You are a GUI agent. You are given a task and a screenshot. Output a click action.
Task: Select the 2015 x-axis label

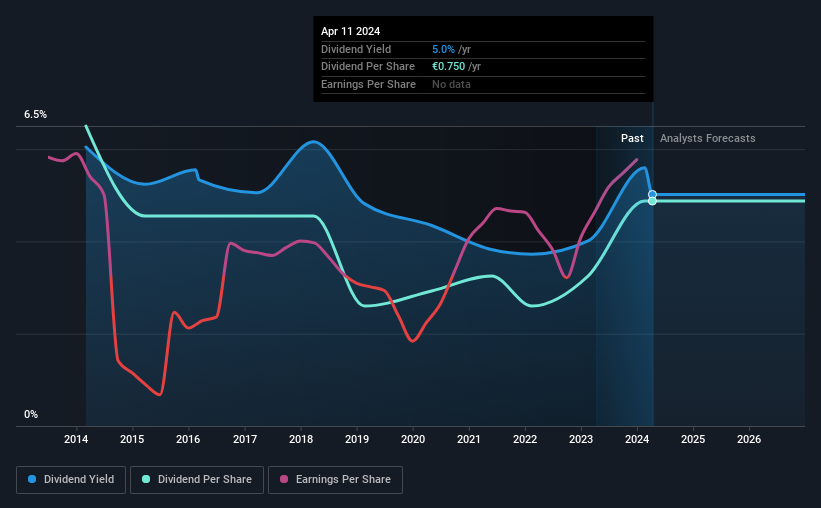[x=132, y=439]
